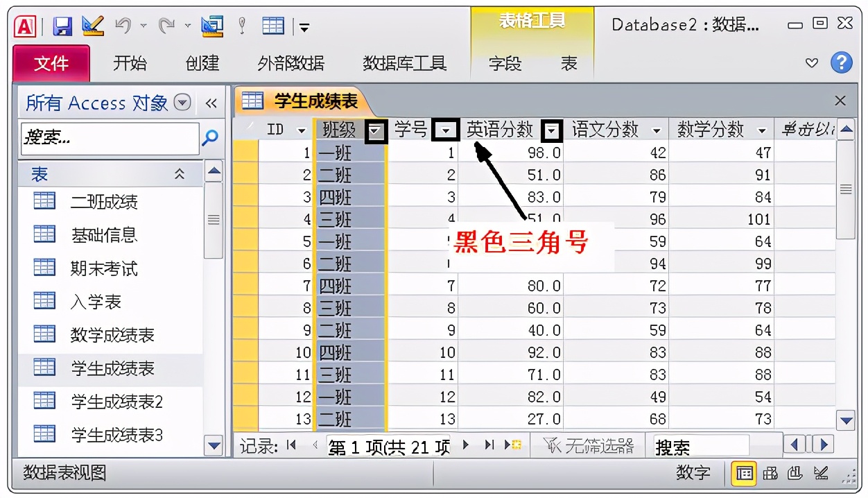Go to the last record

coord(489,445)
